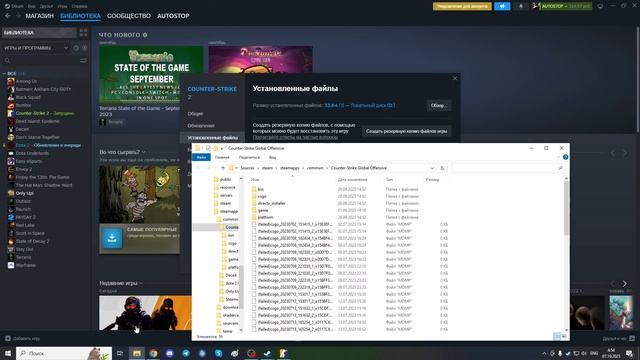Select 'steamapps' breadcrumb in address bar
Viewport: 640px width, 360px height.
(x=289, y=168)
